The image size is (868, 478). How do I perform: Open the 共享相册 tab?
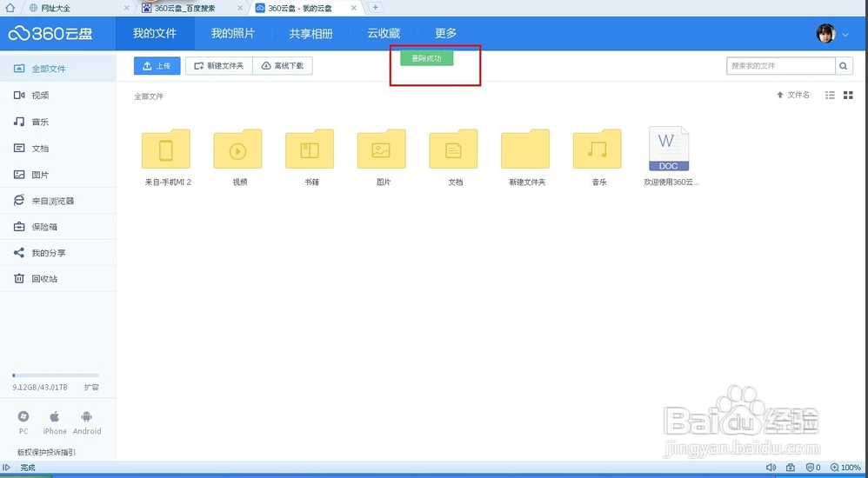tap(311, 33)
